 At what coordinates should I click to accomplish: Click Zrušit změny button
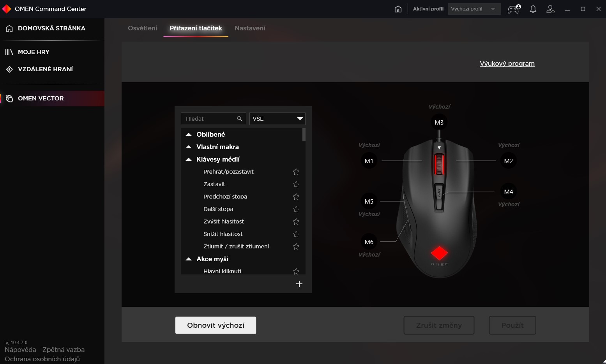point(439,325)
